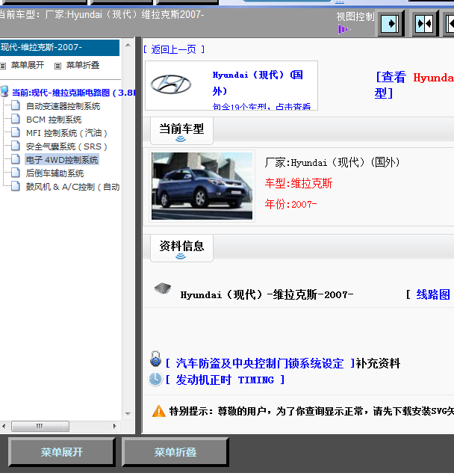This screenshot has height=476, width=454.
Task: Click the text Hyundai（现代）-维拉克斯-2007-
Action: click(x=267, y=294)
